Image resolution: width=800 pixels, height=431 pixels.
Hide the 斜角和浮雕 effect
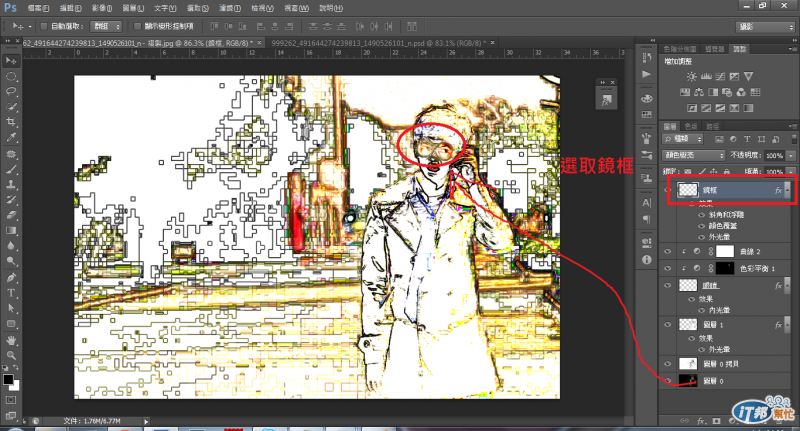tap(702, 215)
